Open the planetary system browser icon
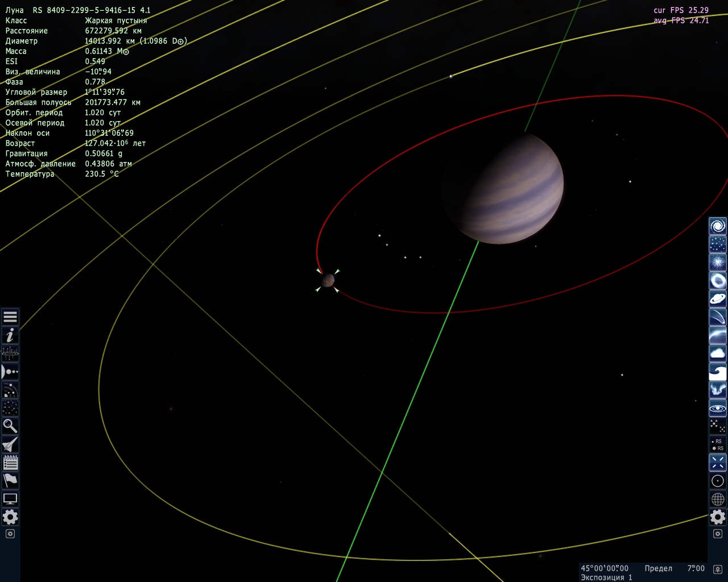The height and width of the screenshot is (582, 728). coord(10,371)
